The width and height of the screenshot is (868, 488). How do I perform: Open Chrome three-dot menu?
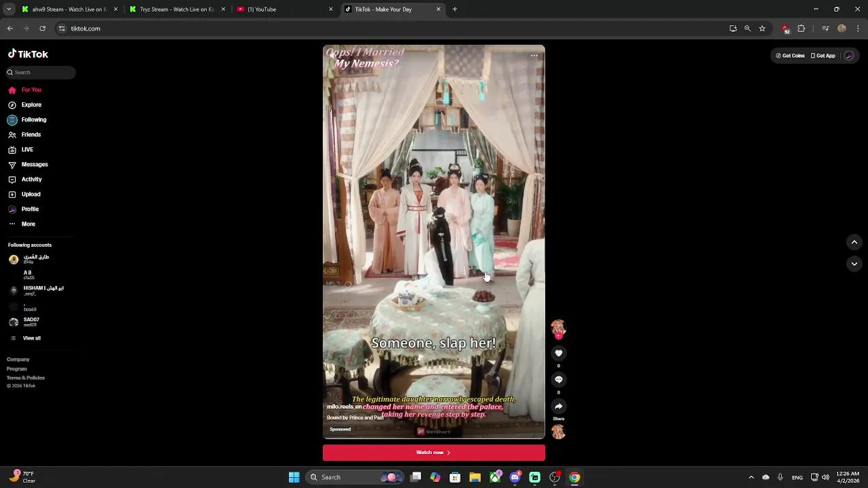858,28
